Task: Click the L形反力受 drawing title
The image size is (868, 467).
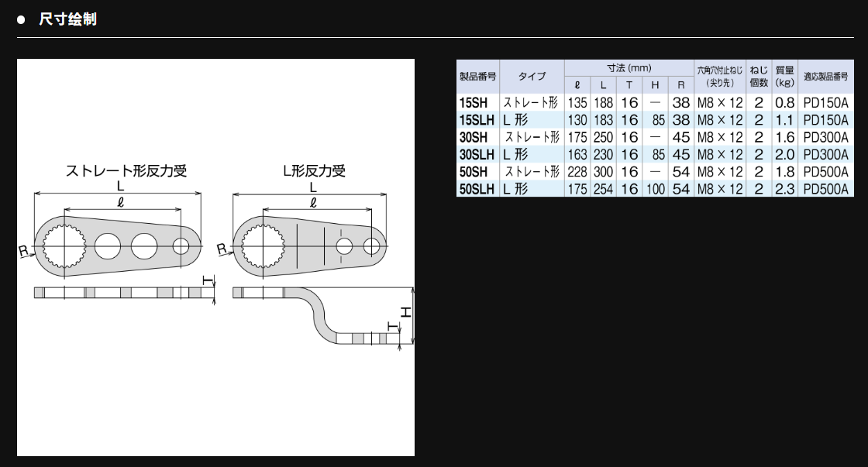Action: [313, 170]
